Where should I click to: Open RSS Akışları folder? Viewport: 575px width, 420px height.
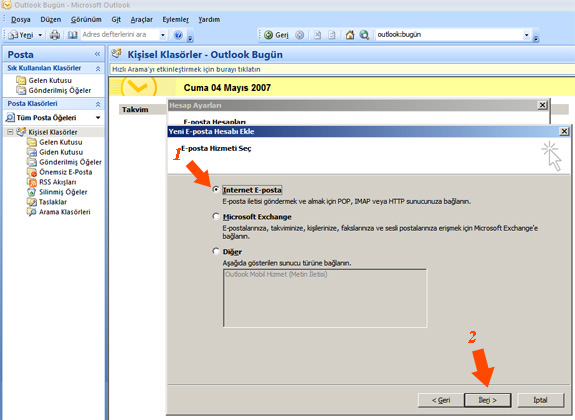[x=58, y=182]
